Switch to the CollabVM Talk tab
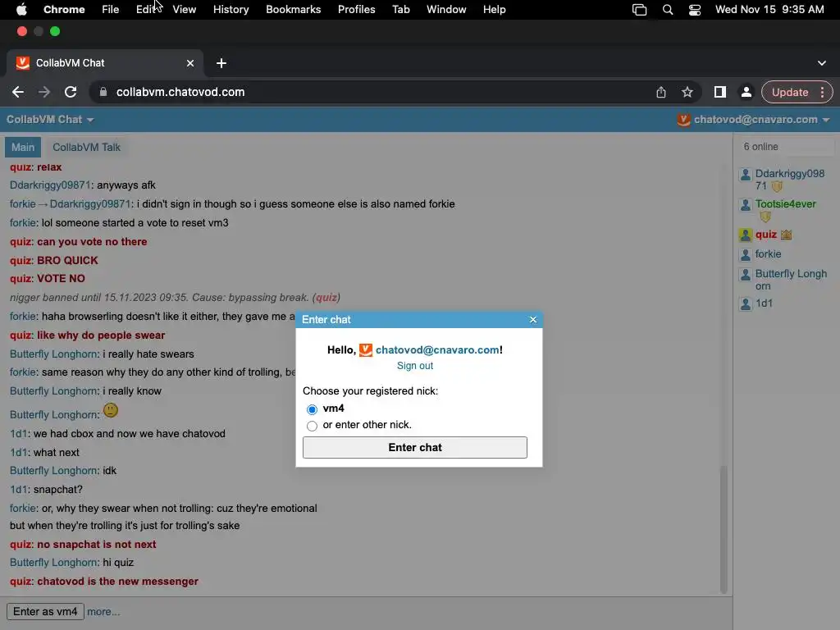 (86, 148)
